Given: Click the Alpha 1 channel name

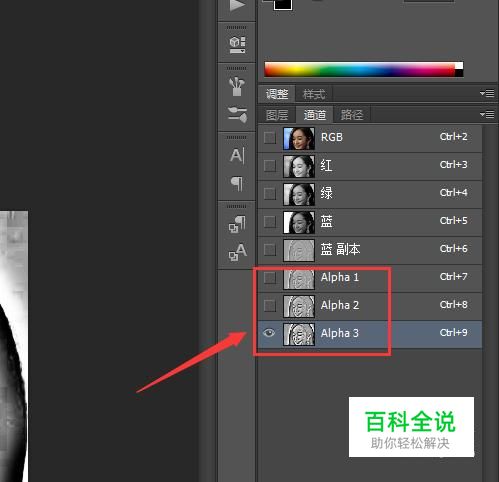Looking at the screenshot, I should pyautogui.click(x=340, y=277).
